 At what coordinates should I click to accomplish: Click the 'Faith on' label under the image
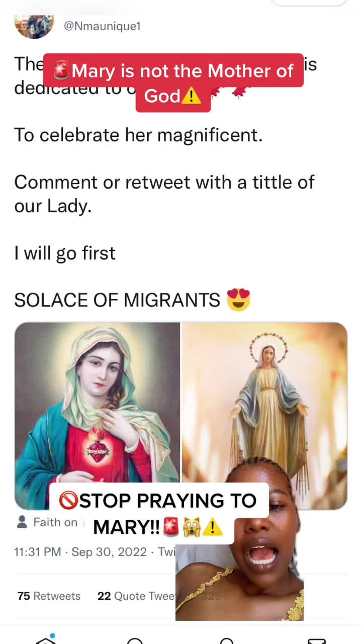[55, 522]
